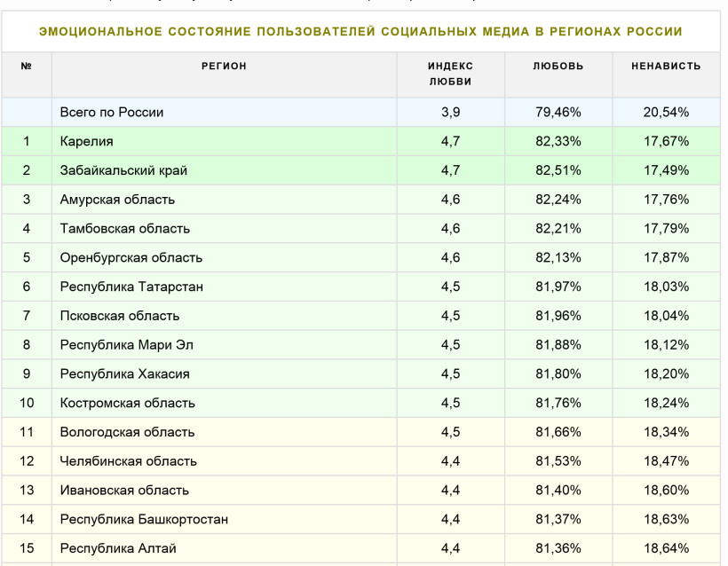This screenshot has width=728, height=566.
Task: Select the "Псковская область" cell
Action: click(120, 316)
